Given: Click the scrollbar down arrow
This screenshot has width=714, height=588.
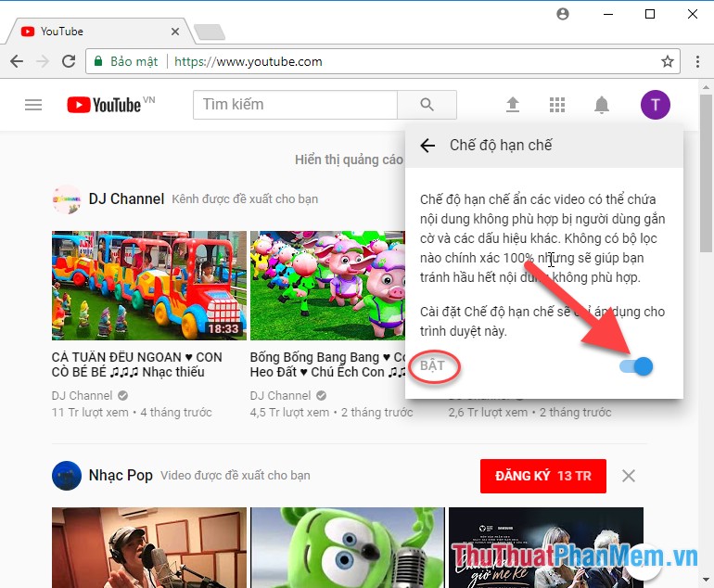Looking at the screenshot, I should click(x=706, y=580).
